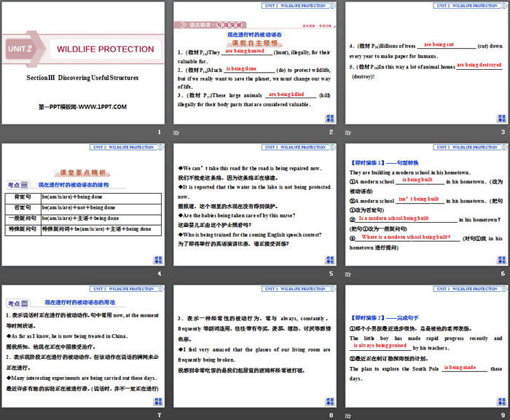This screenshot has width=510, height=420.
Task: Select the answer "are being hunted" on slide 2
Action: (245, 52)
